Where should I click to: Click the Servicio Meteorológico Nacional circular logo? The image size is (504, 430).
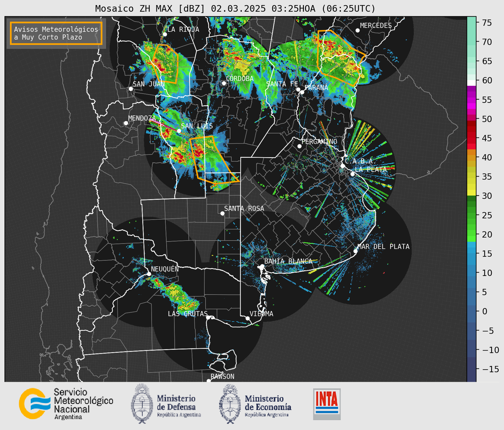pos(34,404)
